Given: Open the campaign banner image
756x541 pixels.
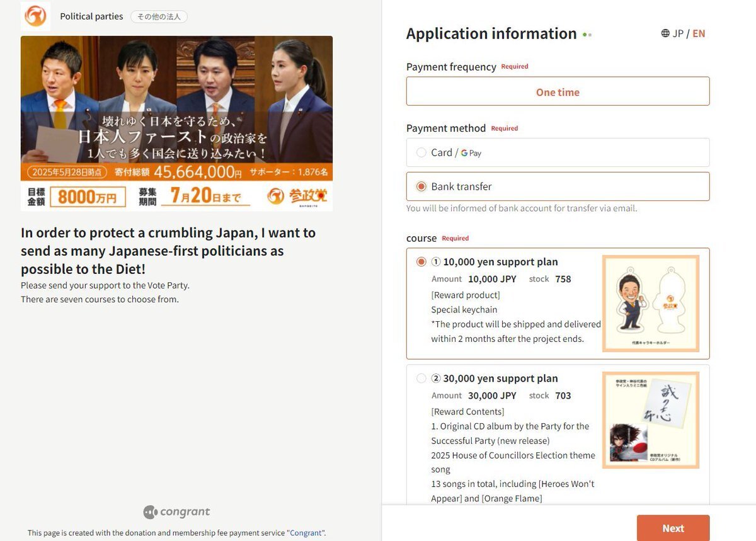Looking at the screenshot, I should point(176,123).
